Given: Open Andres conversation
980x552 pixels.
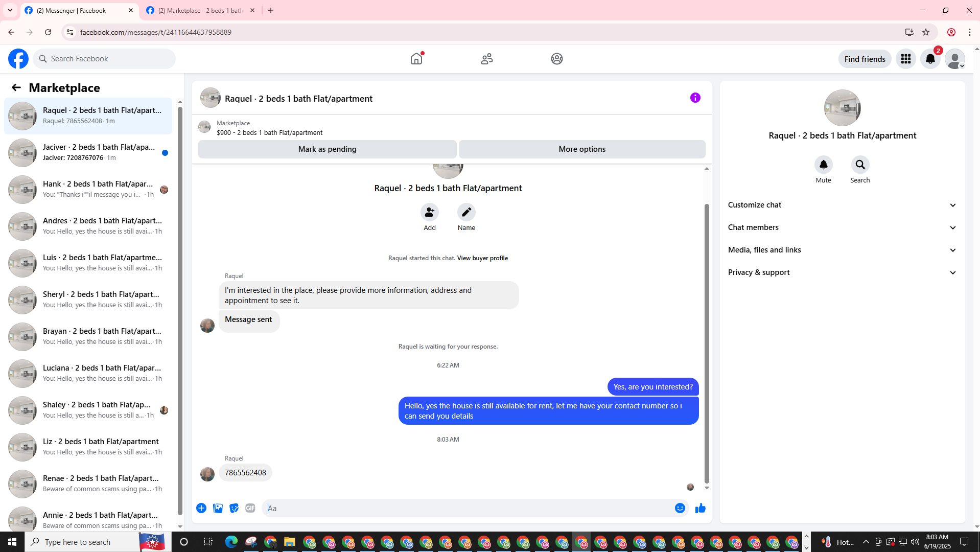Looking at the screenshot, I should point(88,226).
